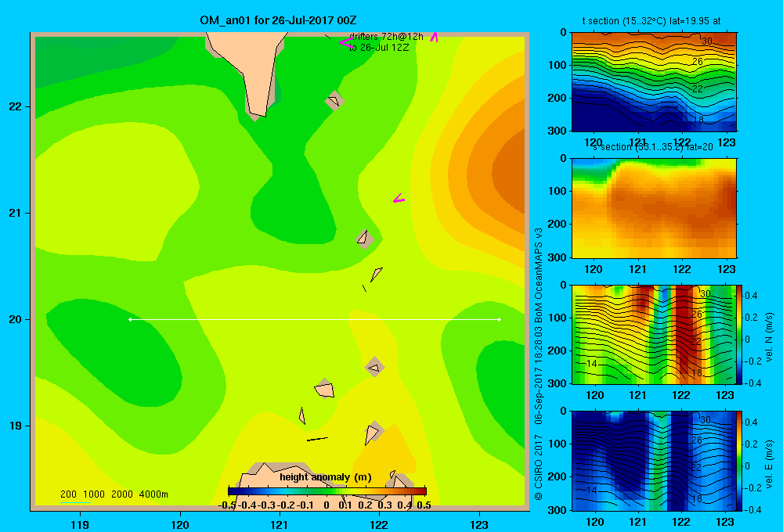Click the western endpoint of the white section line

(x=130, y=319)
